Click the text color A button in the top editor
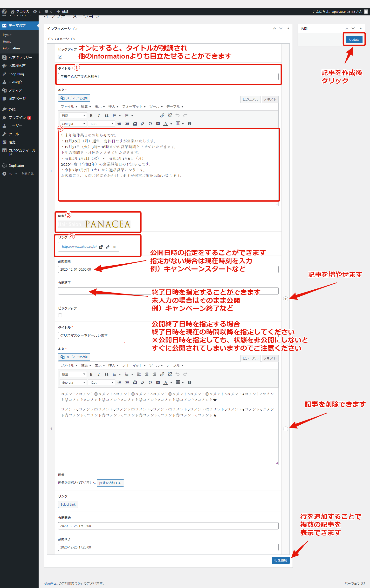This screenshot has height=588, width=370. click(x=166, y=124)
